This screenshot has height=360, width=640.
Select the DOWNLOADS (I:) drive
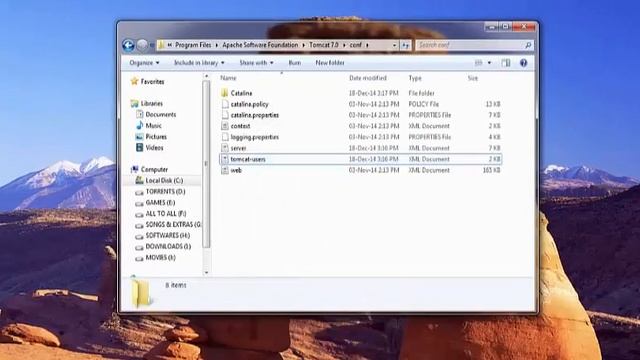(x=168, y=247)
